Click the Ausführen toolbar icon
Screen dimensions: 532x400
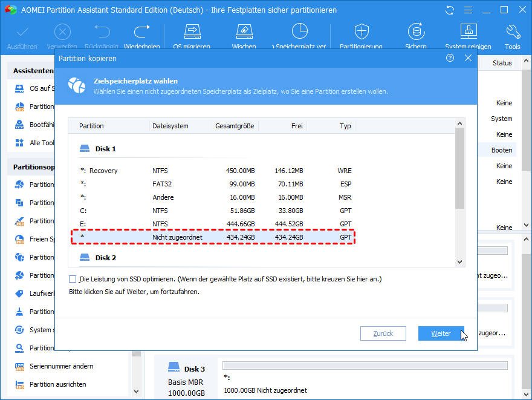click(x=22, y=32)
